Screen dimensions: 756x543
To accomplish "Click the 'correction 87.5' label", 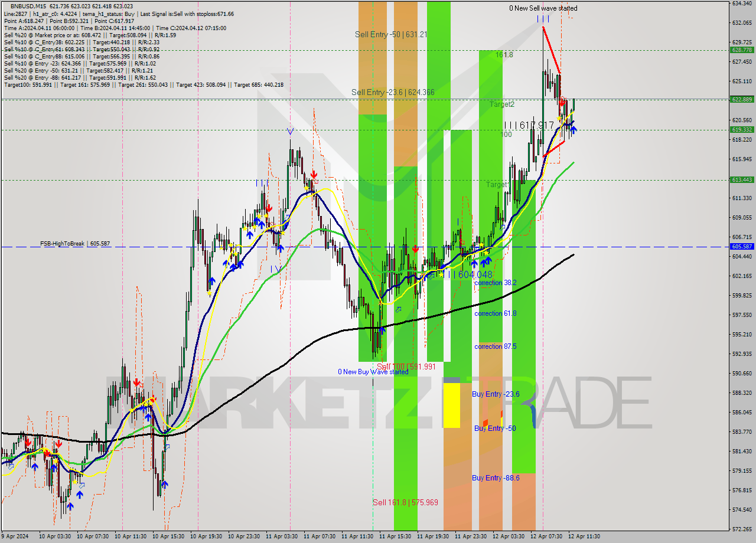I will tap(495, 346).
